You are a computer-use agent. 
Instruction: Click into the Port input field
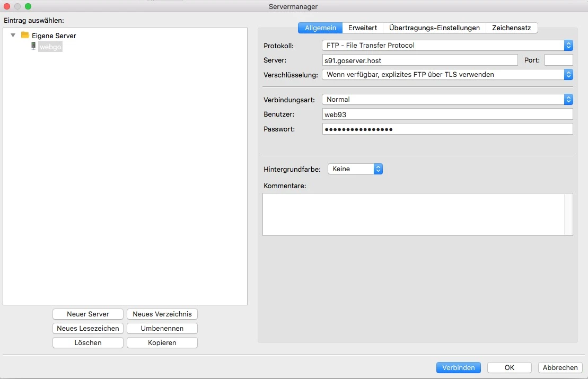click(x=559, y=60)
